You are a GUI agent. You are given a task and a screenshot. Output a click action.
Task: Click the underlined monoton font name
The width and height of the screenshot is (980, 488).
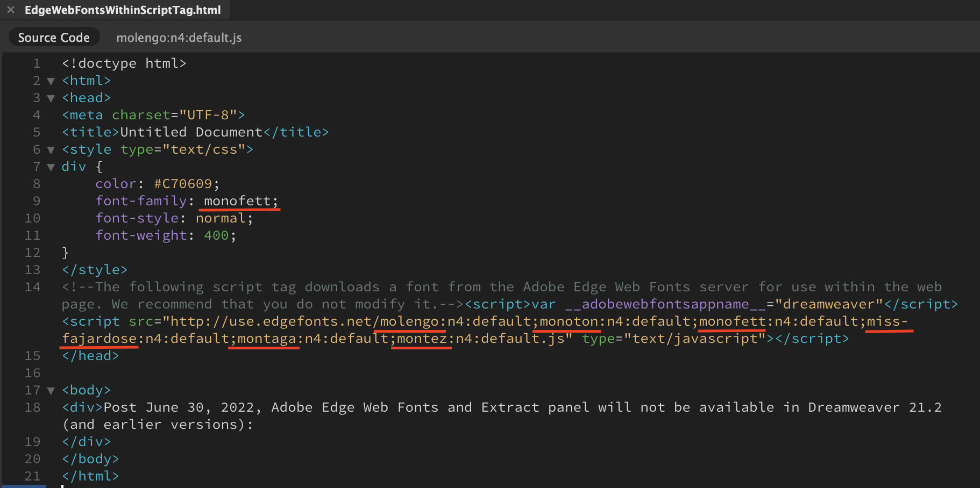point(569,321)
